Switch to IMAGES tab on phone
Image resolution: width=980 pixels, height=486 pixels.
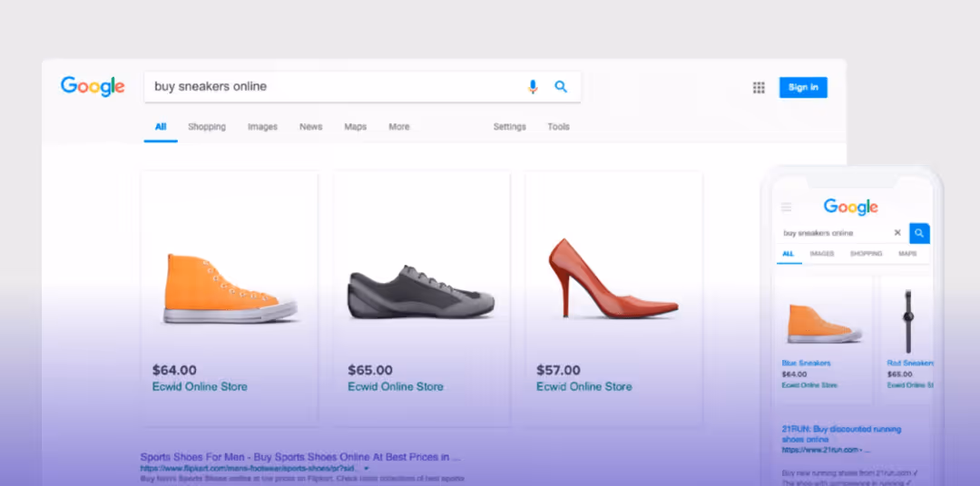click(x=822, y=254)
